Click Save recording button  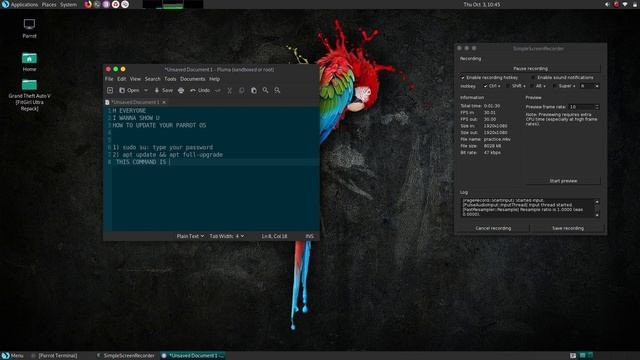tap(568, 228)
